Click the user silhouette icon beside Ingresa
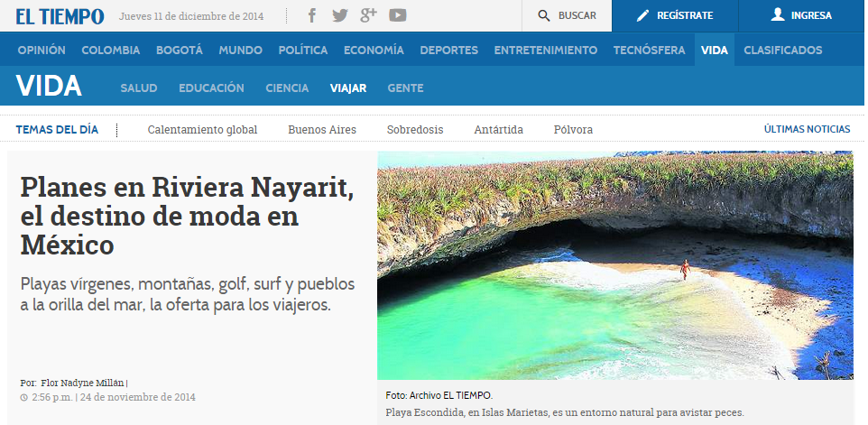Image resolution: width=868 pixels, height=425 pixels. [x=778, y=15]
